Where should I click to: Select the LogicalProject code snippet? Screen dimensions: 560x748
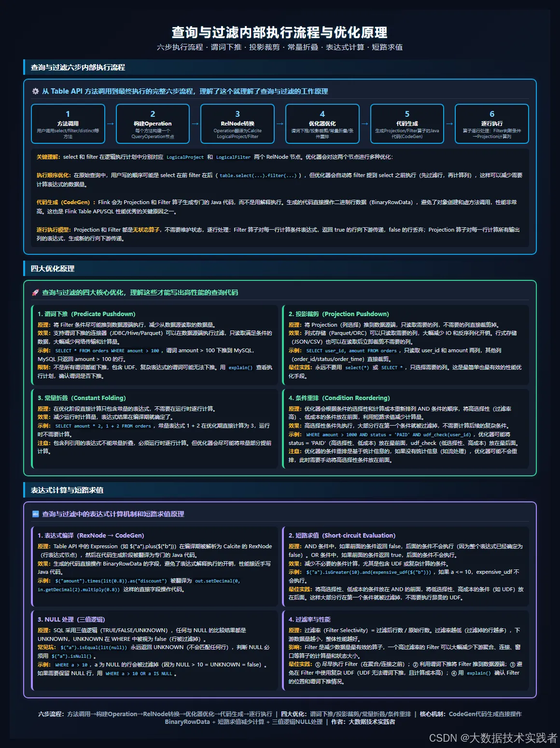click(x=185, y=157)
